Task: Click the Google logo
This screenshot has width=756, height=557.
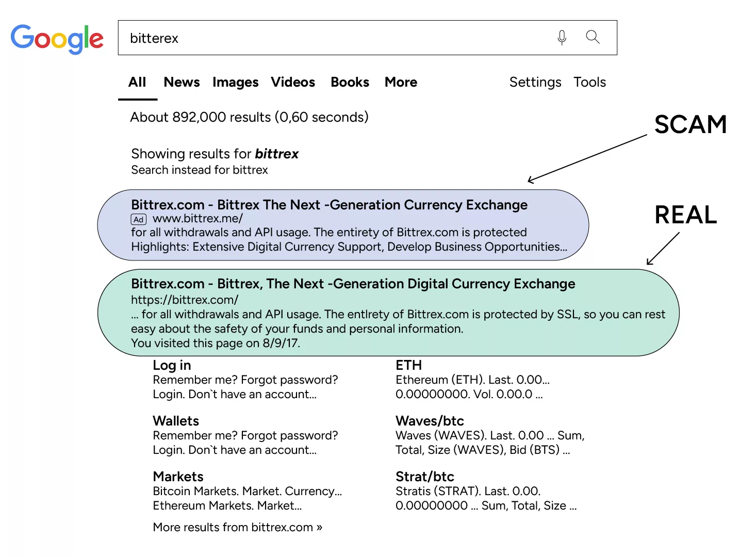Action: [57, 39]
